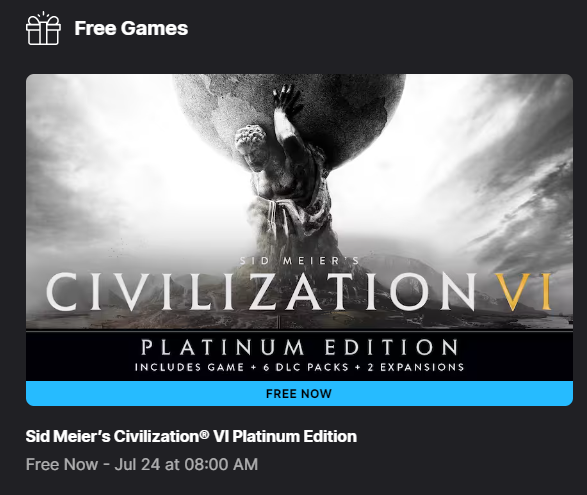587x495 pixels.
Task: Click the raised hand of the Atlas statue
Action: [286, 96]
